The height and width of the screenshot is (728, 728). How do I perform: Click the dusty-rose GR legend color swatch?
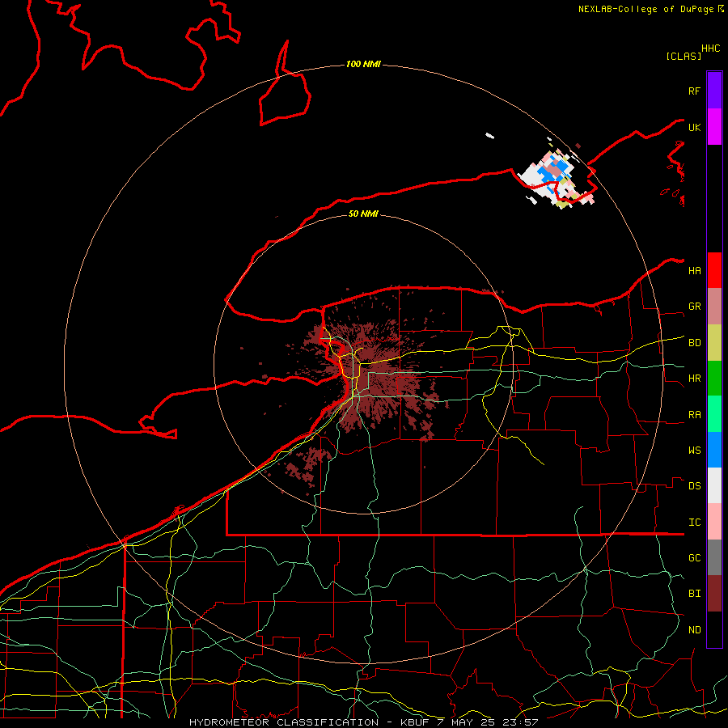714,307
